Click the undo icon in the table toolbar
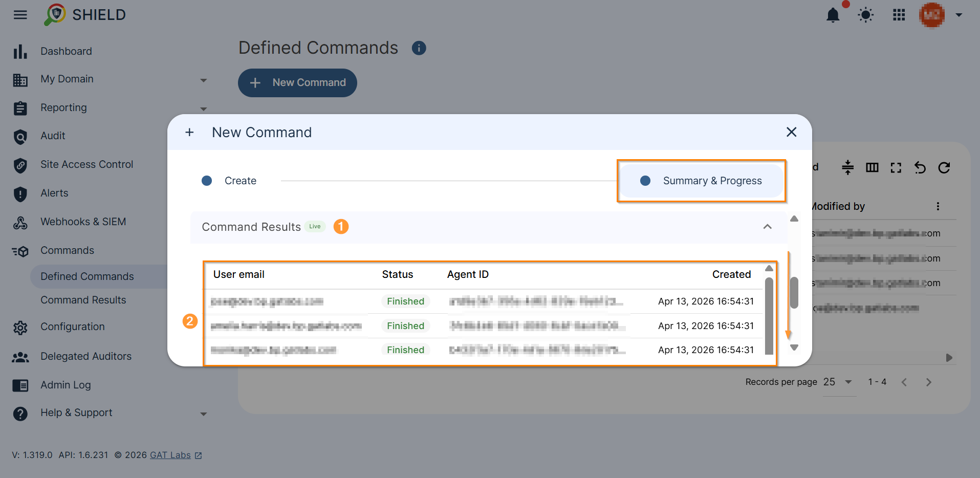The width and height of the screenshot is (980, 478). click(x=920, y=167)
